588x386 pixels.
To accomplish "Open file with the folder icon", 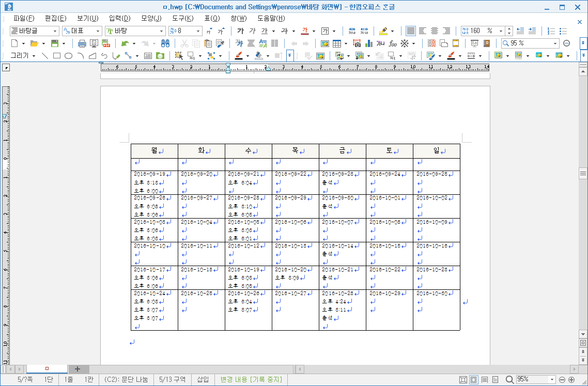I will click(34, 43).
